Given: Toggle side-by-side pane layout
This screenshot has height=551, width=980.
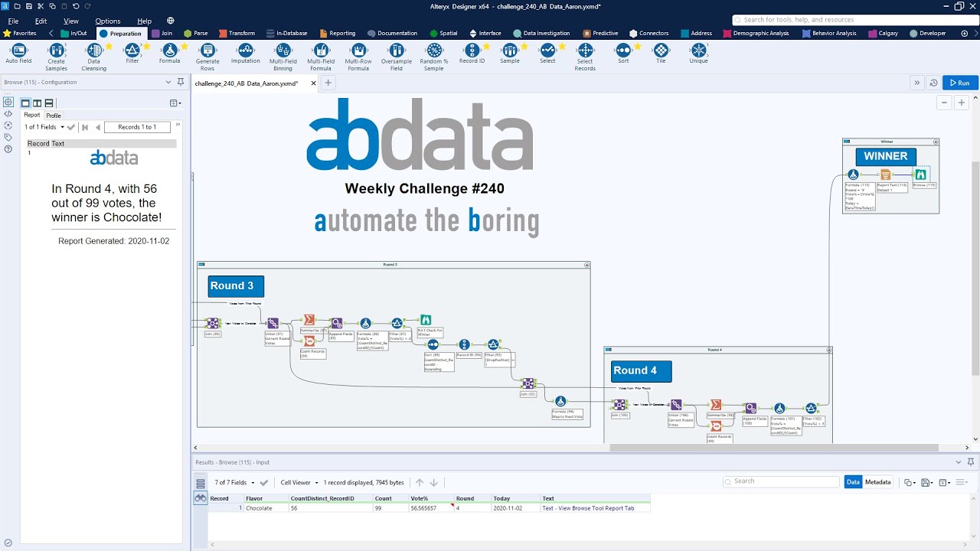Looking at the screenshot, I should 37,103.
